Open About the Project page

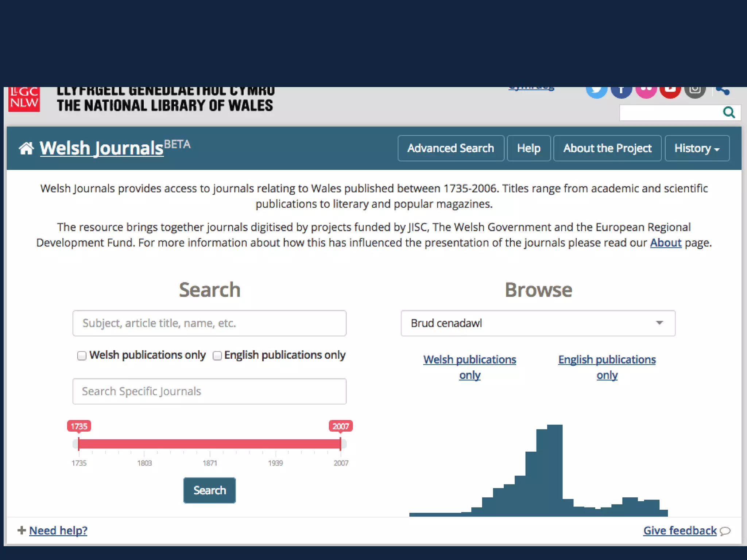coord(607,148)
